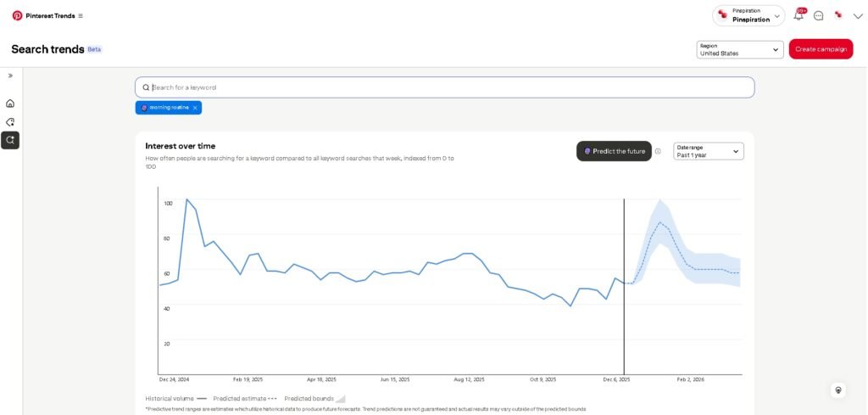Click the Search trends page heading
868x415 pixels.
pos(47,49)
